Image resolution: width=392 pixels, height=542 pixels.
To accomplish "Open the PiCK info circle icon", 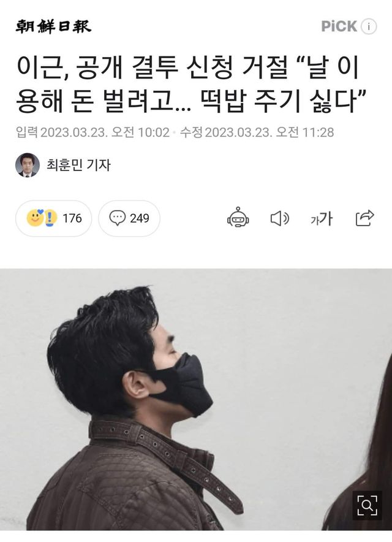I will pos(369,26).
